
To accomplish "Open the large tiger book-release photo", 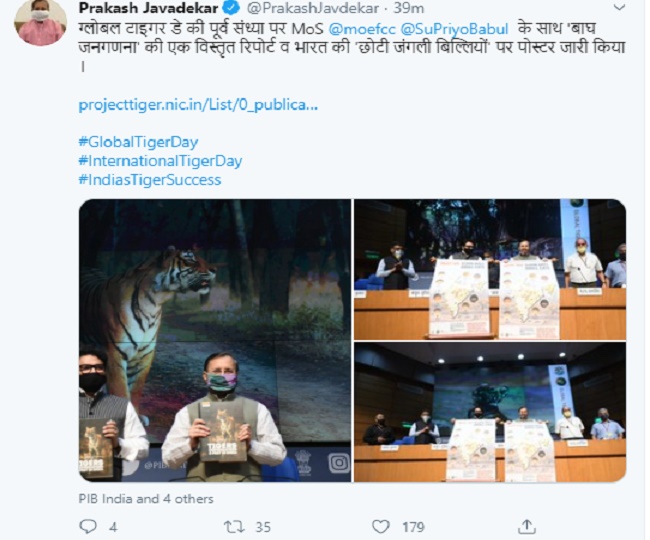I will (215, 340).
